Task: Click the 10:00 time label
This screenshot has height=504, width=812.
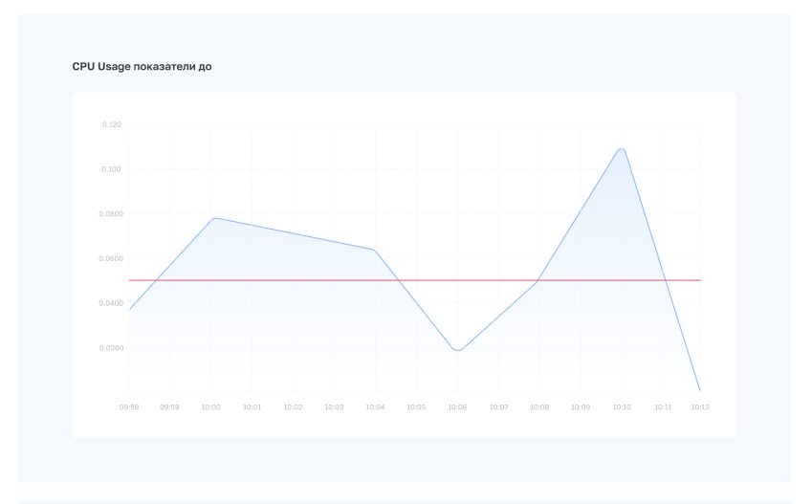Action: click(210, 407)
